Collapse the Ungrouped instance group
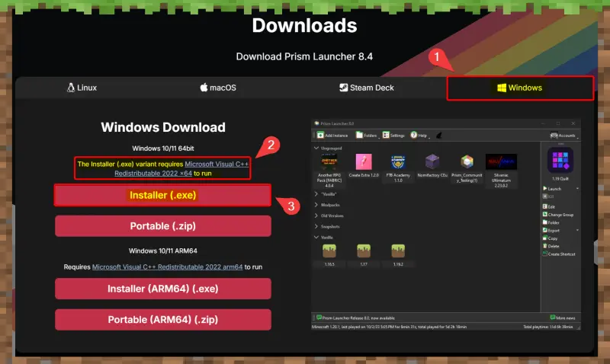The width and height of the screenshot is (610, 364). coord(316,148)
